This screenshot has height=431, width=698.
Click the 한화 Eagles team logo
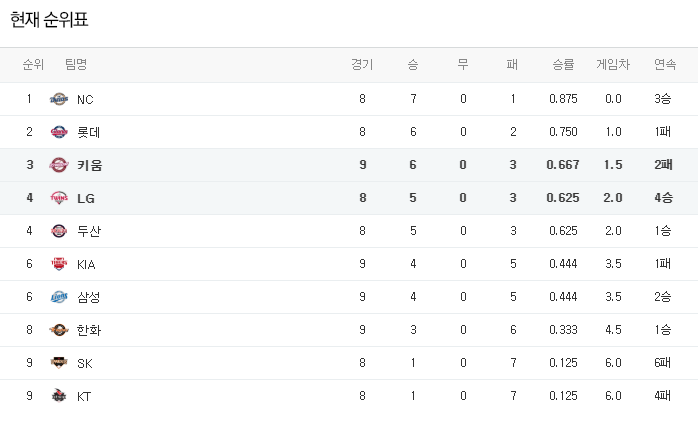pyautogui.click(x=59, y=330)
